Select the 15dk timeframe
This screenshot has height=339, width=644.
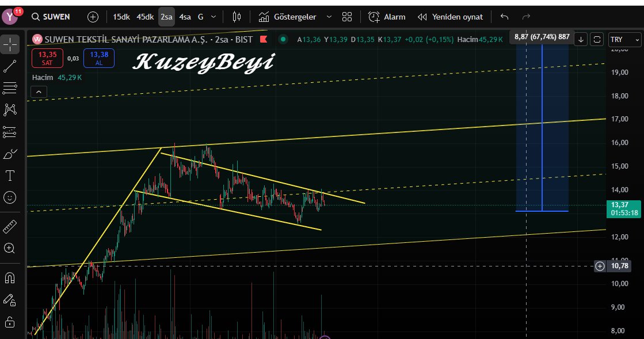click(x=121, y=17)
